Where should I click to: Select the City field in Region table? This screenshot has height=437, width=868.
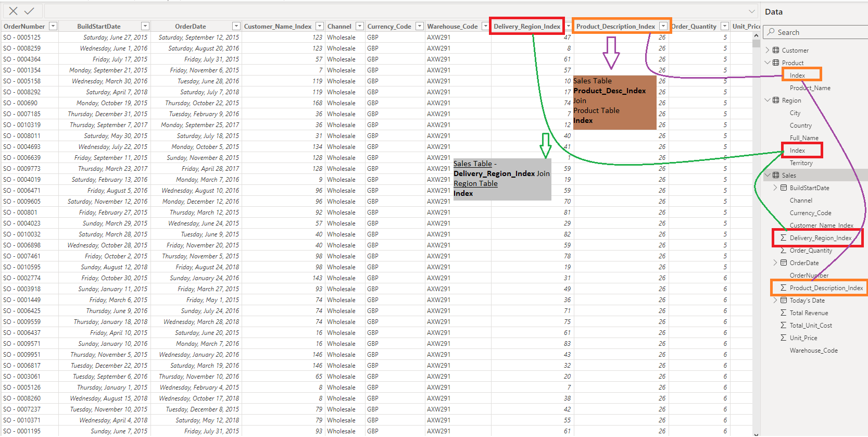[795, 113]
